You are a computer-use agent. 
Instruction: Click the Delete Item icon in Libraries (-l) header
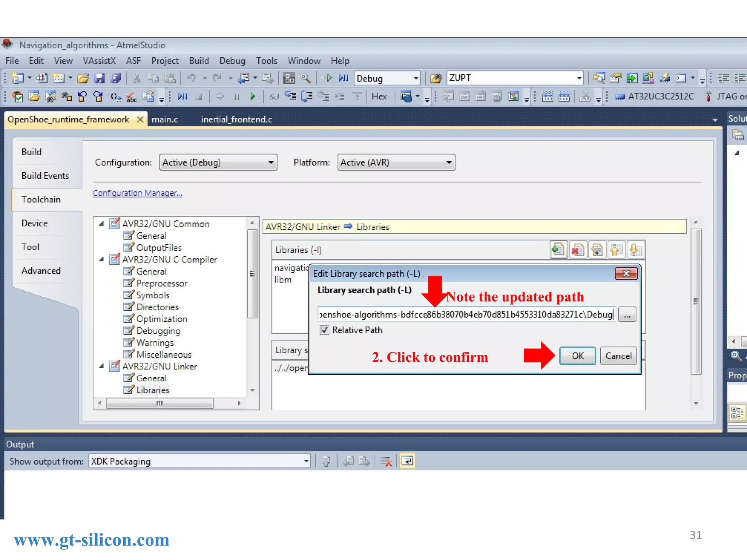pos(577,250)
